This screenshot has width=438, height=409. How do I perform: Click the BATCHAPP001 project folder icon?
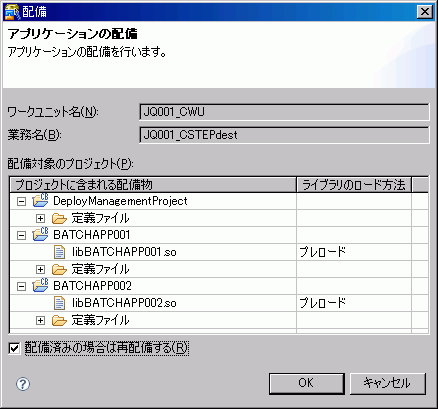click(40, 235)
